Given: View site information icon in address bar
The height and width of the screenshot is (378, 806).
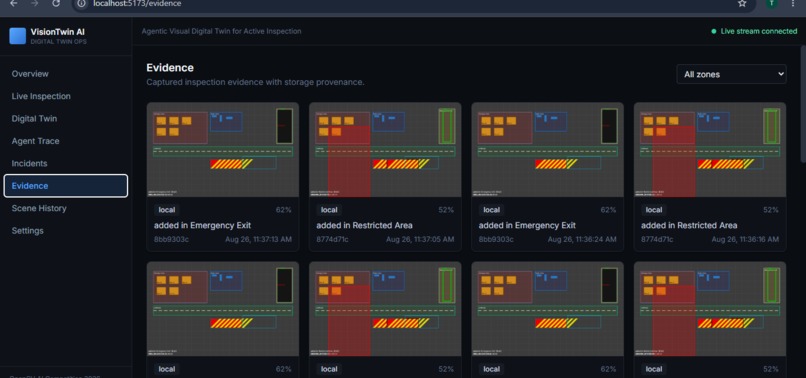Looking at the screenshot, I should 81,4.
